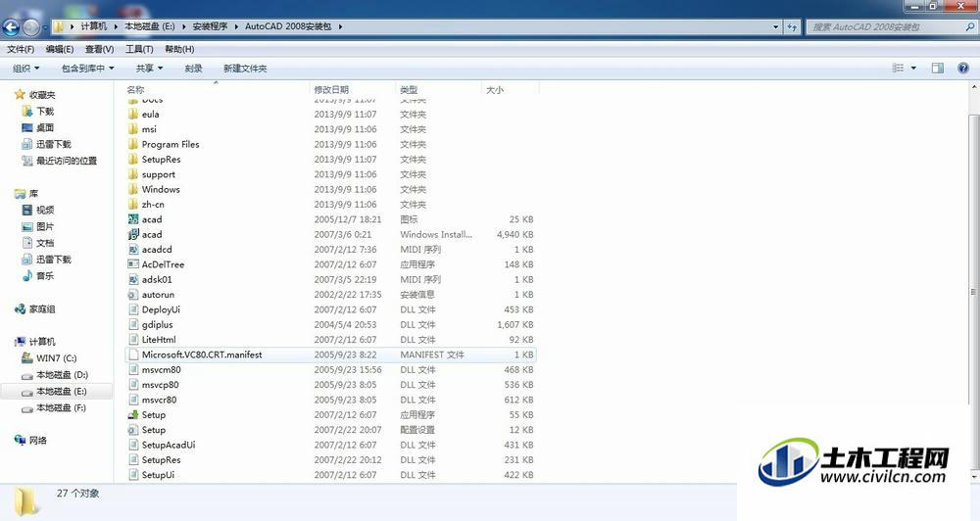Open 本地磁盘 (F:) in sidebar
Screen dimensions: 980x521
61,408
